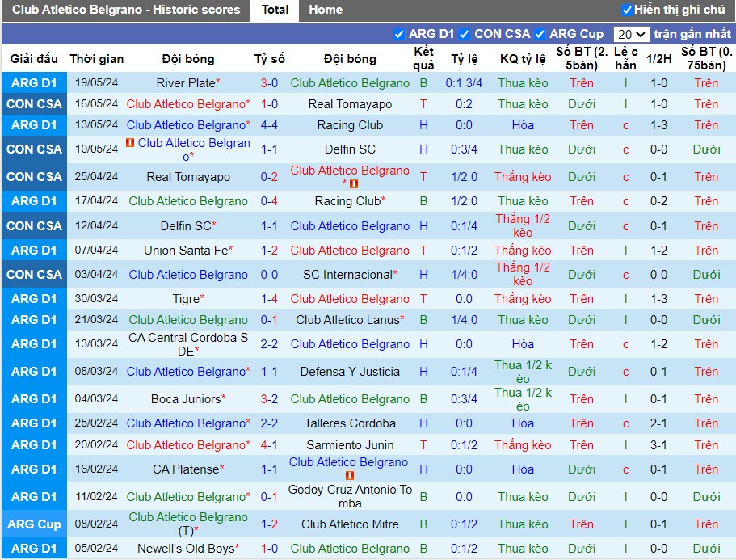Image resolution: width=736 pixels, height=560 pixels.
Task: Open Real Tomayapo link on 16/05/24 row
Action: 350,104
